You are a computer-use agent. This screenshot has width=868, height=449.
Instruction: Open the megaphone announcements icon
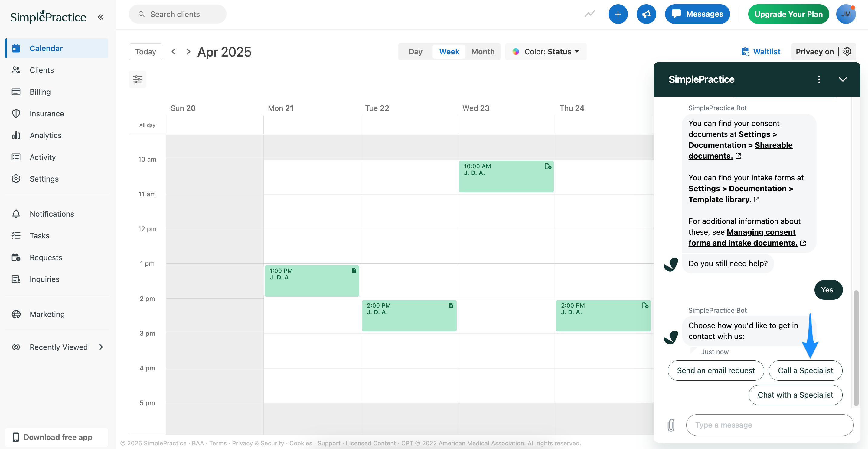646,14
